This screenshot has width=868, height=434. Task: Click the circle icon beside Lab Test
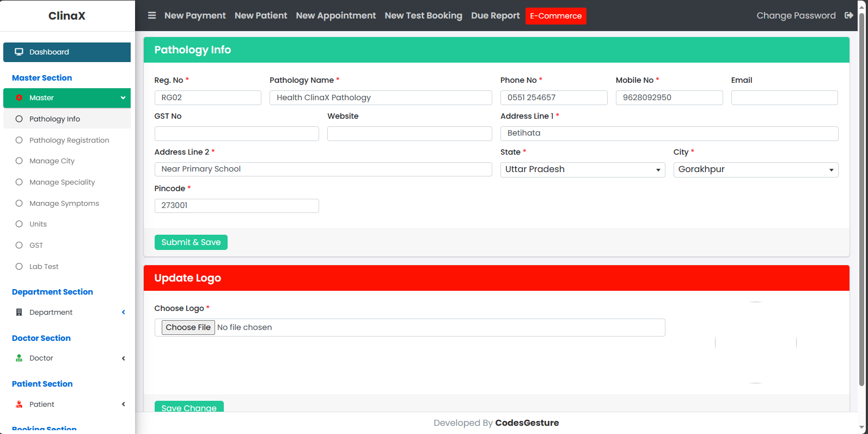coord(19,267)
